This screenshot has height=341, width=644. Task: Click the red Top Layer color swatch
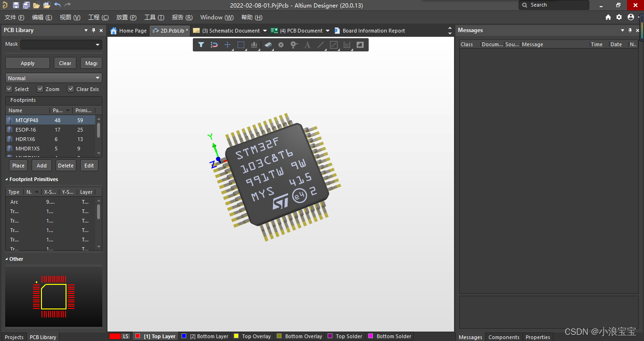point(138,336)
